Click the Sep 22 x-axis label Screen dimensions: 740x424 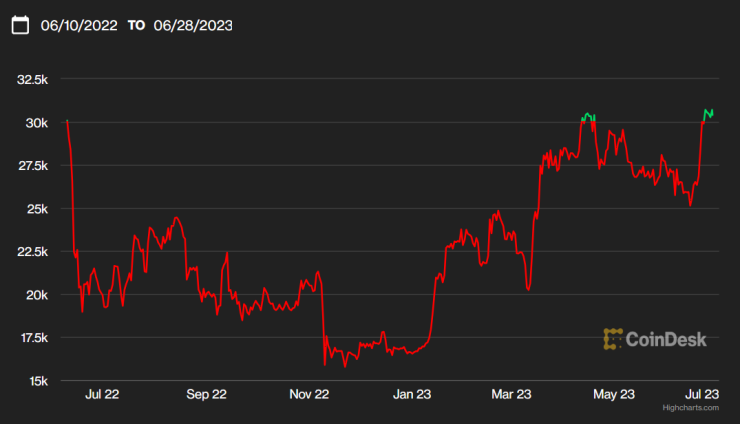[x=206, y=394]
